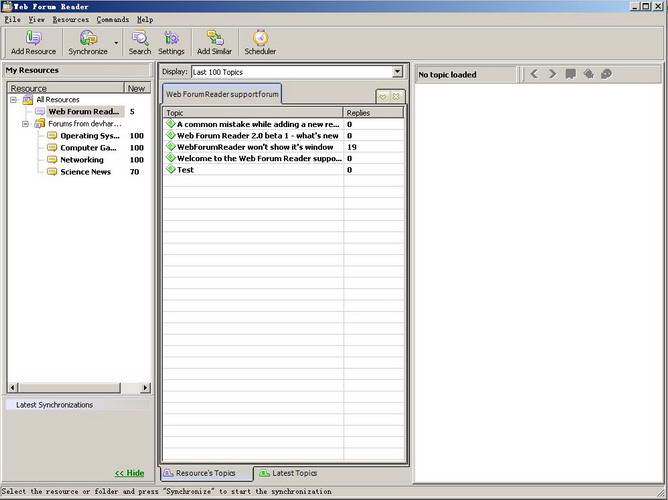Screen dimensions: 668x500
Task: Click the Replies column header
Action: [374, 113]
